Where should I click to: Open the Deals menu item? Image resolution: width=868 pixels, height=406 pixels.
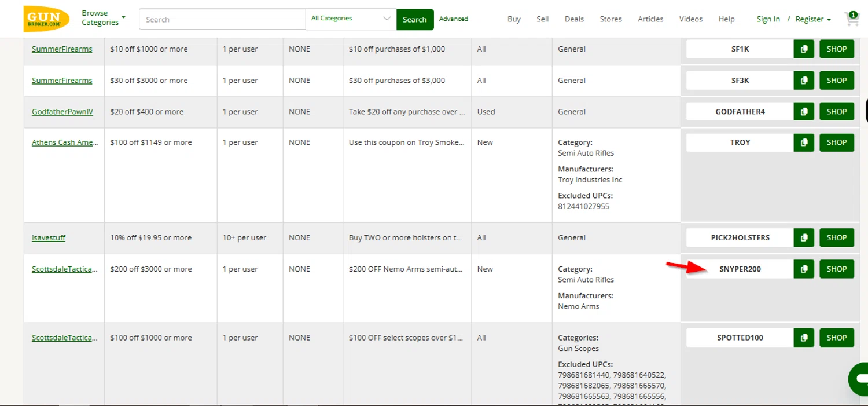(574, 19)
